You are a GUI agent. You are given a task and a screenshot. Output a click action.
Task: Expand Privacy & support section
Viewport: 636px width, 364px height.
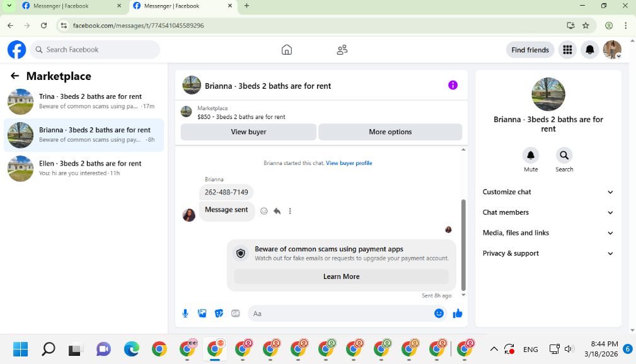point(548,253)
